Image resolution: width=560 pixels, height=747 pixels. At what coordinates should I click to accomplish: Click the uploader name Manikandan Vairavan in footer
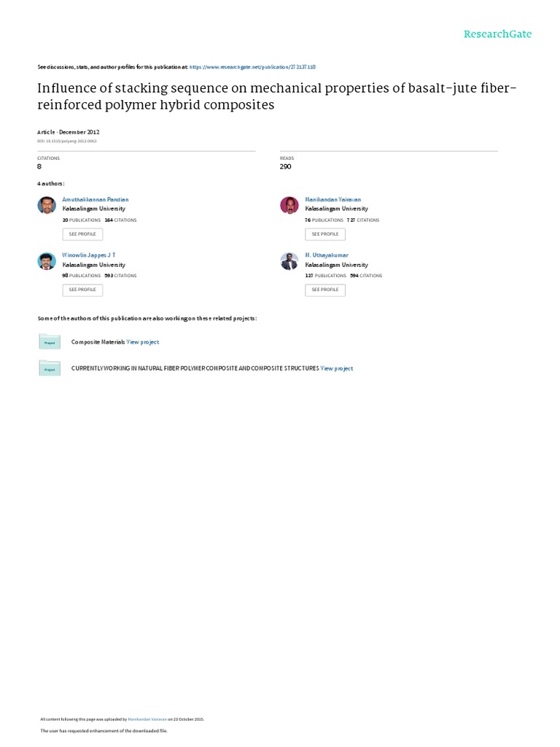click(x=149, y=719)
